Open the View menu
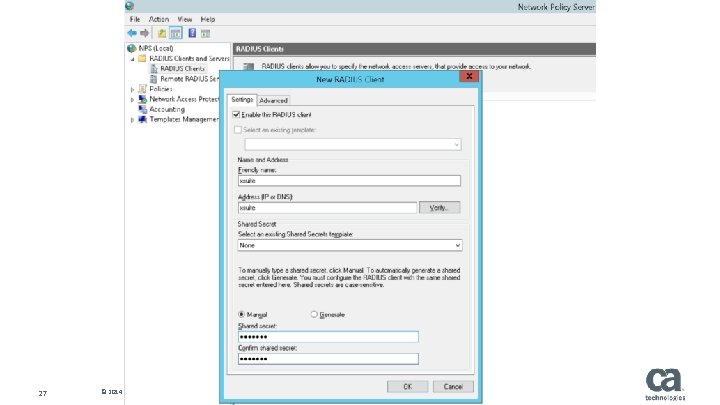The height and width of the screenshot is (405, 720). click(185, 19)
